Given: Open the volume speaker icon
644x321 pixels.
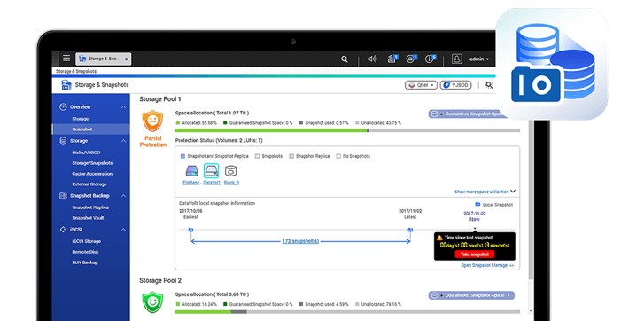Looking at the screenshot, I should click(372, 59).
